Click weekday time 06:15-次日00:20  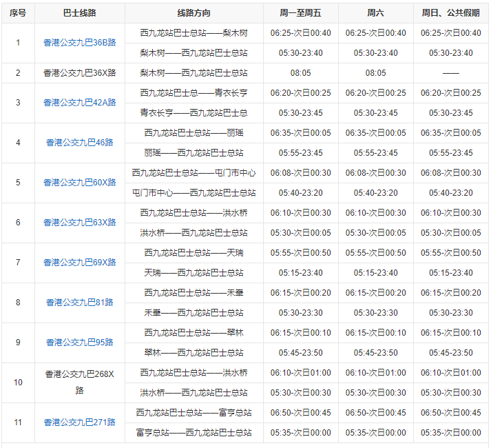click(301, 293)
